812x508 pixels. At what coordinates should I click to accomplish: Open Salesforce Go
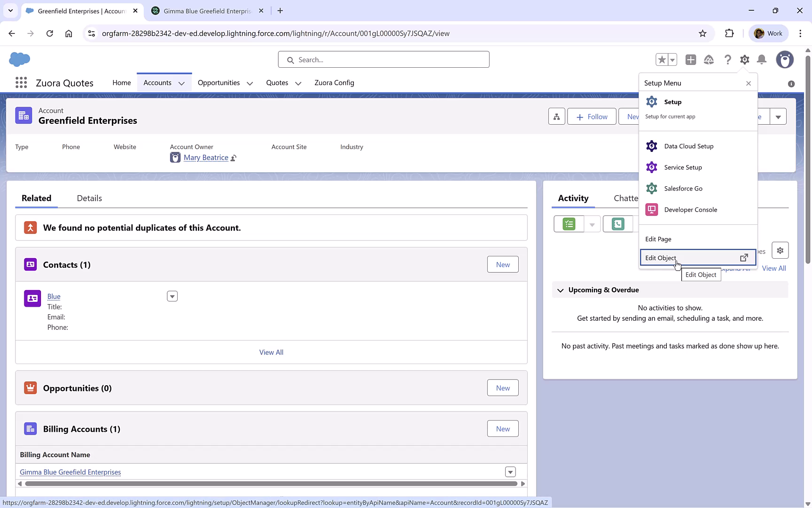tap(683, 188)
